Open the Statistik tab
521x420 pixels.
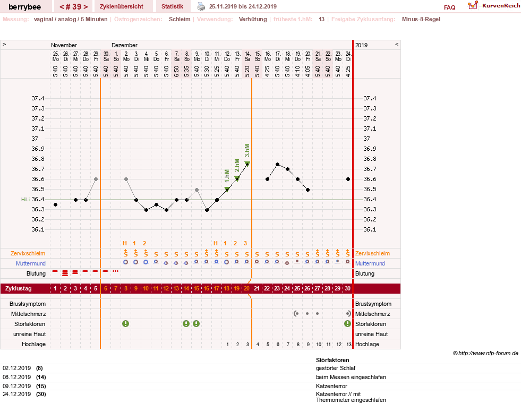pyautogui.click(x=172, y=6)
